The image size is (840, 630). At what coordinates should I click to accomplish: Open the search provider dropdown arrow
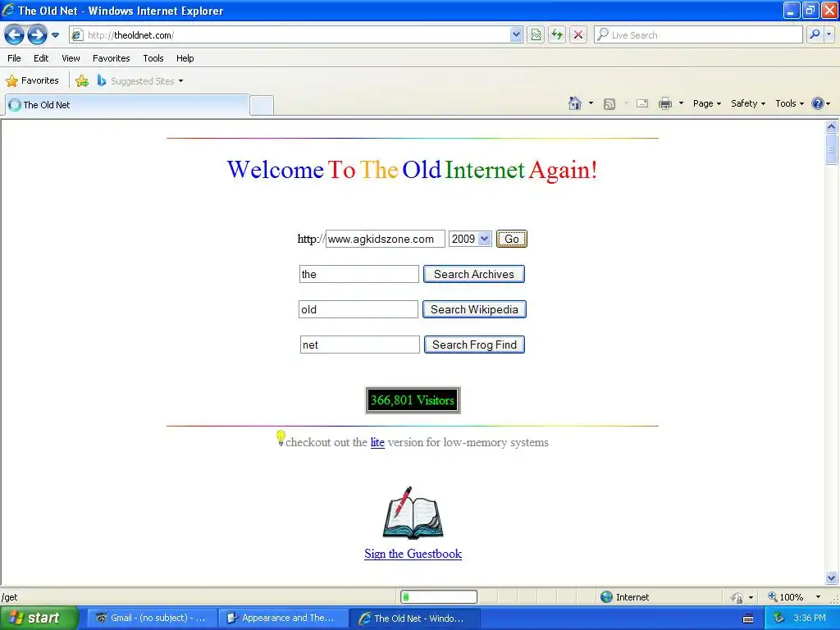click(x=829, y=34)
